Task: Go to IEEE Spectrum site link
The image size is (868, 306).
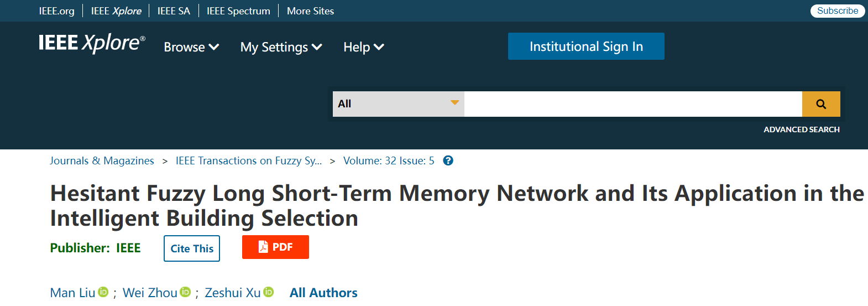Action: [x=238, y=11]
